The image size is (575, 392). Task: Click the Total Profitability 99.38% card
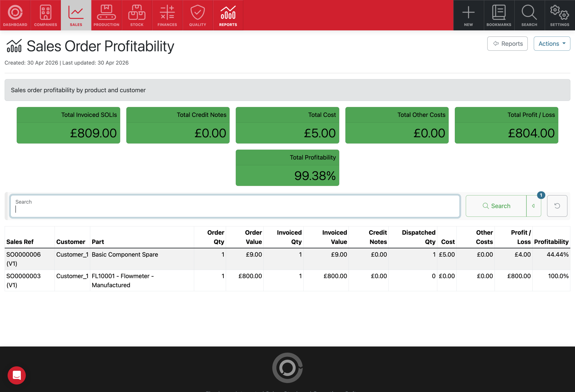(x=287, y=168)
